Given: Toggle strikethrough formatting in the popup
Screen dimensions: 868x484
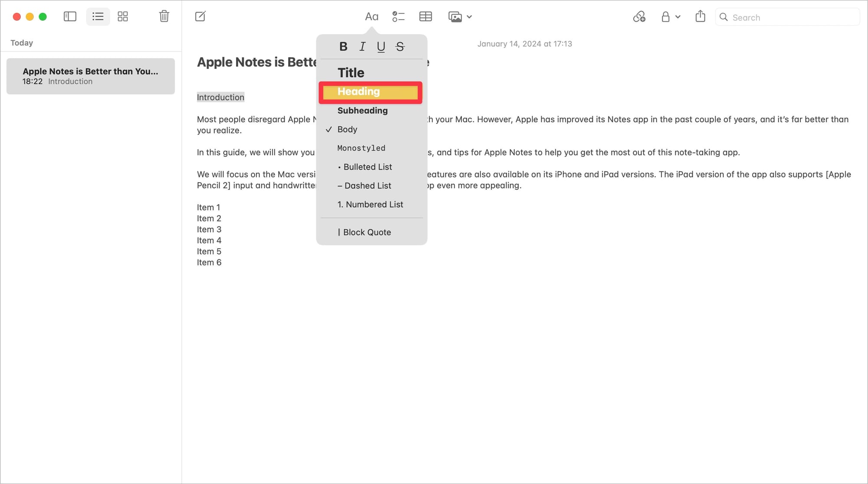Looking at the screenshot, I should point(400,46).
